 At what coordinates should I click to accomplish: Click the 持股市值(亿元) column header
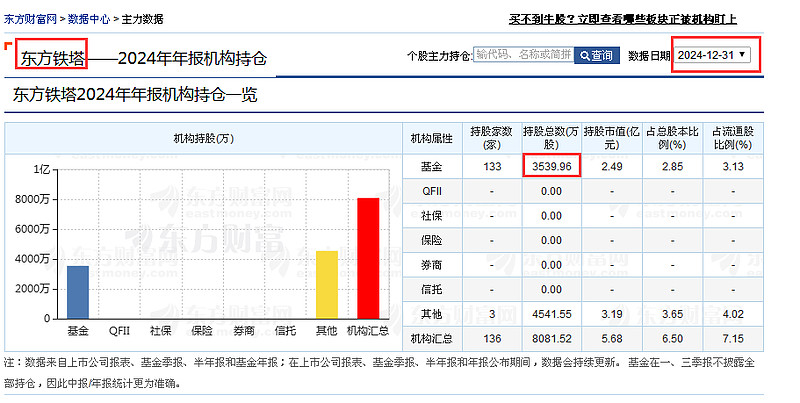coord(611,138)
